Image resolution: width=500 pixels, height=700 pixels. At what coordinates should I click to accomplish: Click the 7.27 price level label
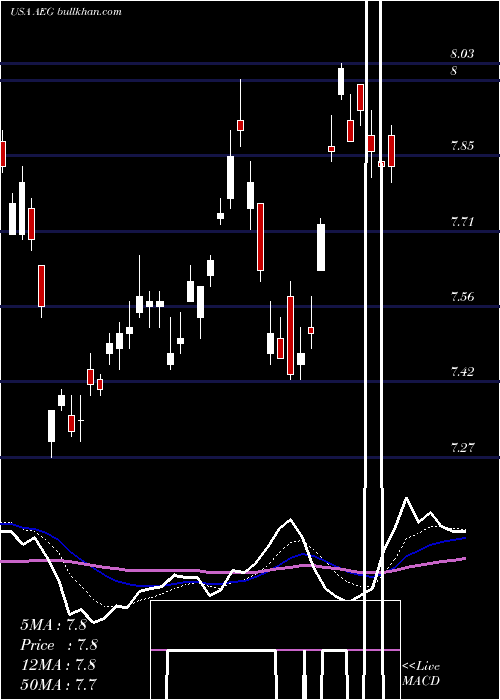[x=463, y=447]
